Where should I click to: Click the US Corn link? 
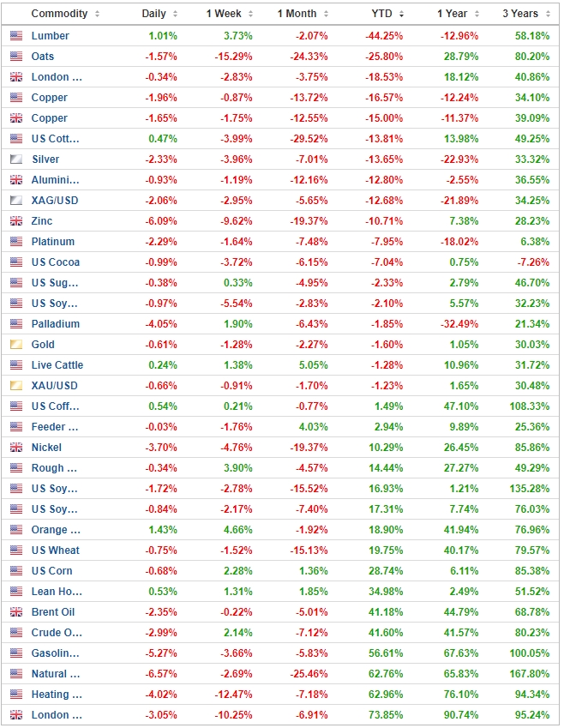click(x=52, y=571)
